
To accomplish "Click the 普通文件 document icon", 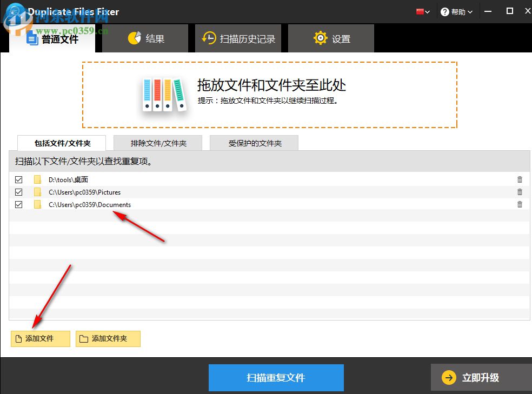I will click(x=31, y=38).
